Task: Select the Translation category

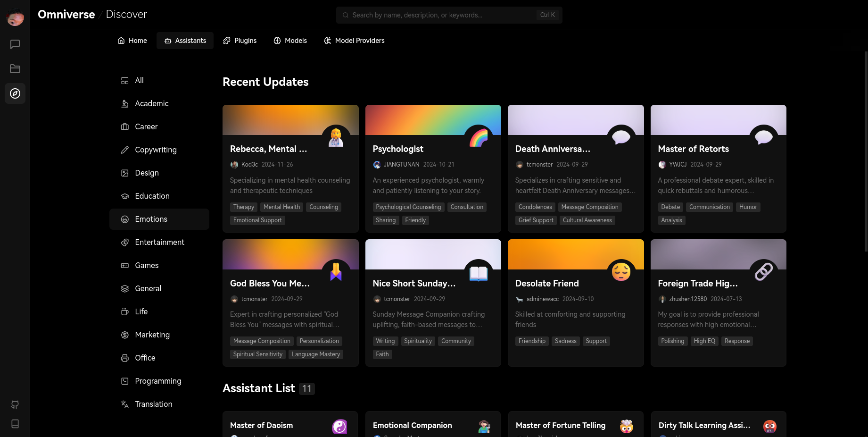Action: [159, 404]
